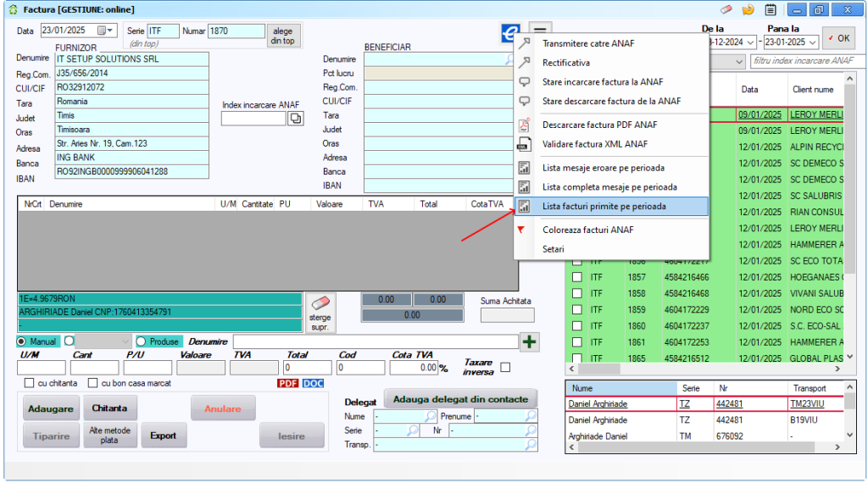This screenshot has height=483, width=868.
Task: Enable the cu chitanta checkbox
Action: pos(29,383)
